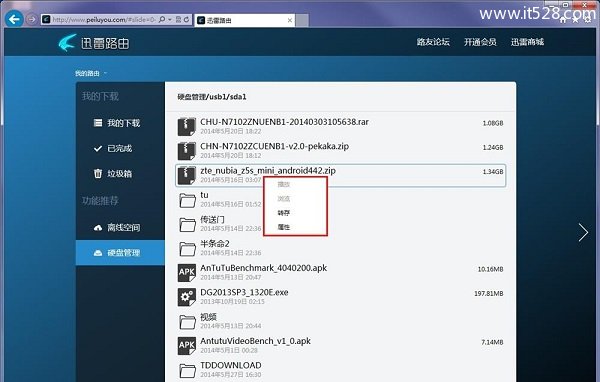Viewport: 600px width, 382px height.
Task: Click the archive icon of CHN-N7102ZCUENB1 zip
Action: tap(187, 151)
